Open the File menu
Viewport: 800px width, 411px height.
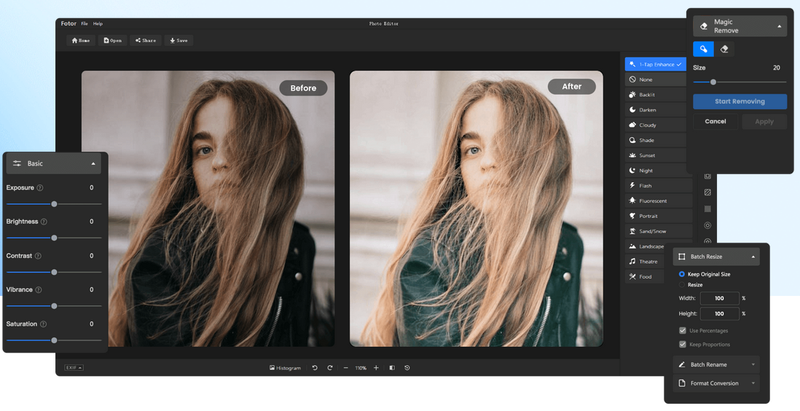[x=84, y=23]
